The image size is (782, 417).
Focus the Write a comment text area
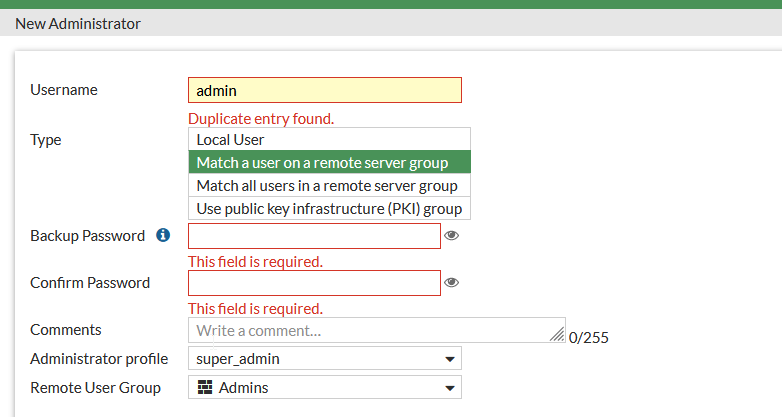pyautogui.click(x=370, y=330)
